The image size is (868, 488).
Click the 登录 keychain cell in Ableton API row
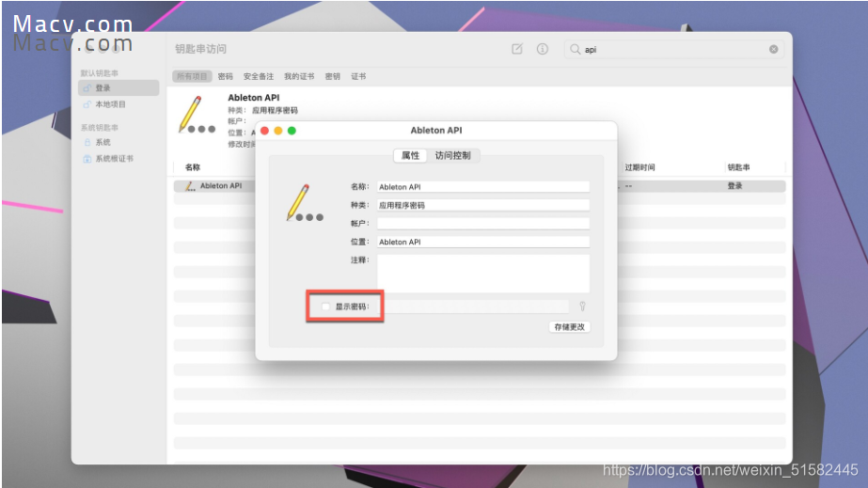(x=734, y=186)
